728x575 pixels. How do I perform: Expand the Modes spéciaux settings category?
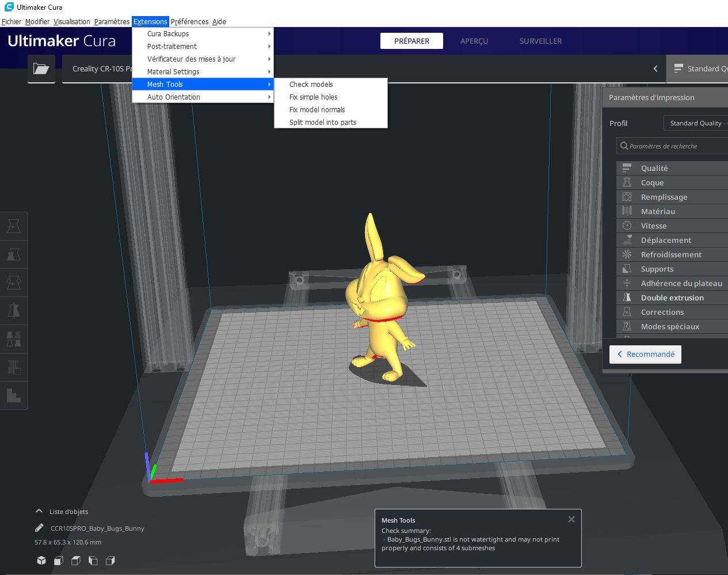[672, 326]
